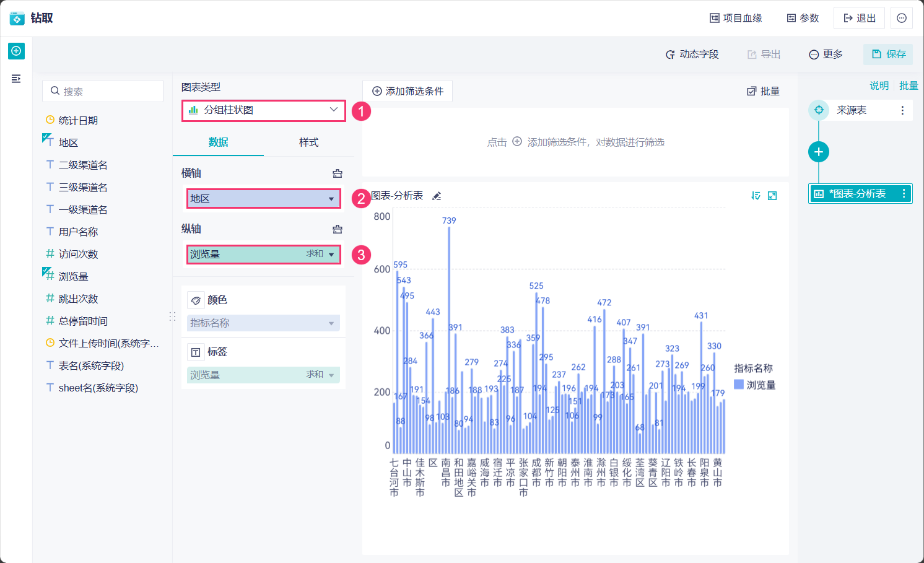Open the 项目血缘 view
This screenshot has width=924, height=563.
click(x=736, y=18)
